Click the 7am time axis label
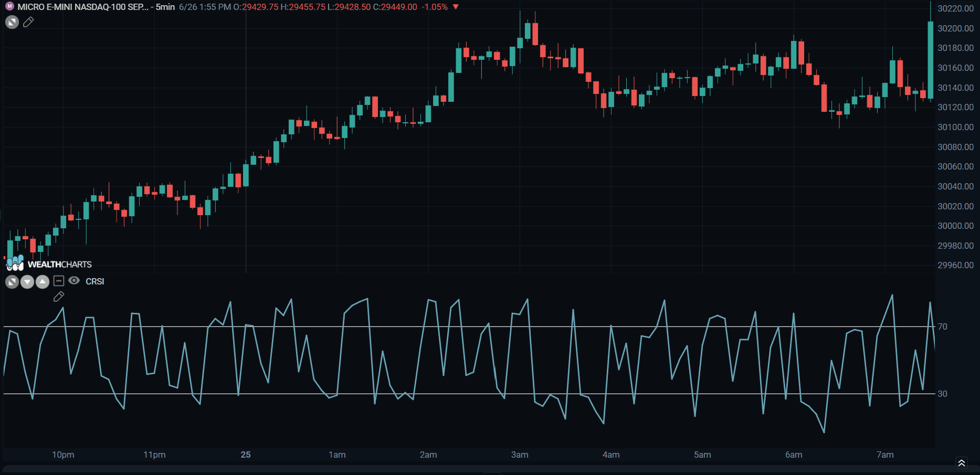 click(x=885, y=455)
